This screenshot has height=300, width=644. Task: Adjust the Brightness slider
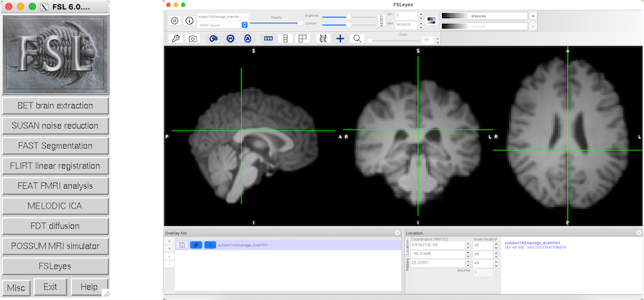coord(349,17)
